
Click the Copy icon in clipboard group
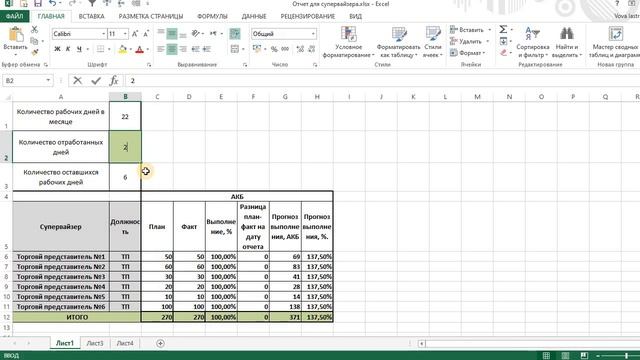(x=34, y=41)
